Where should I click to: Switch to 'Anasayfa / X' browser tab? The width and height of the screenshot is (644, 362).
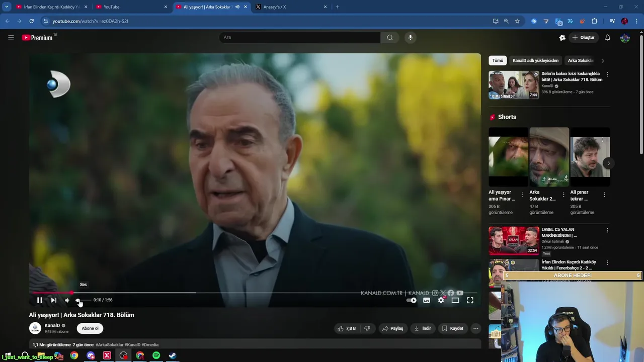pyautogui.click(x=291, y=7)
